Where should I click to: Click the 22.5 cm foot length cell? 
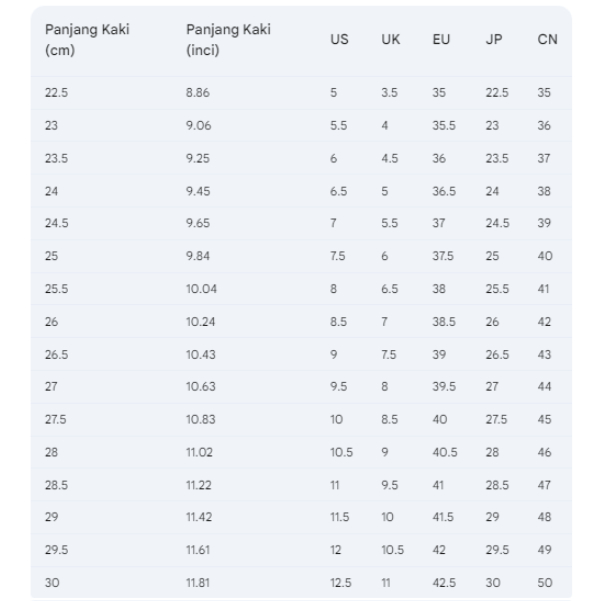(57, 93)
